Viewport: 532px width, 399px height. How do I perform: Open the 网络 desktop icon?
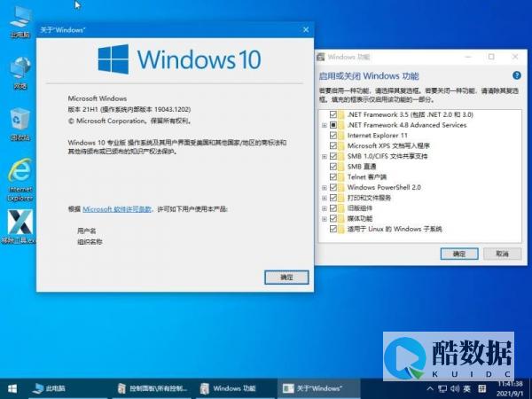[20, 73]
